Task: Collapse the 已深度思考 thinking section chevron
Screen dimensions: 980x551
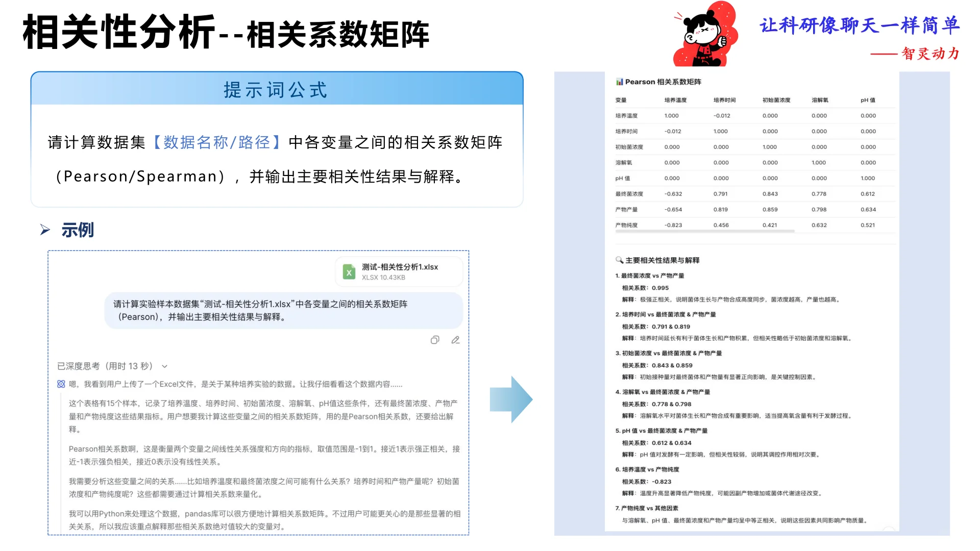Action: pyautogui.click(x=164, y=366)
